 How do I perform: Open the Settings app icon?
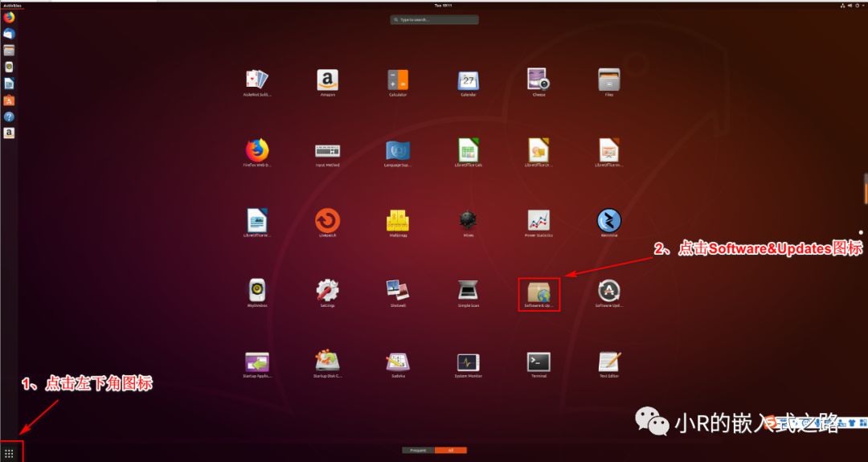[327, 291]
